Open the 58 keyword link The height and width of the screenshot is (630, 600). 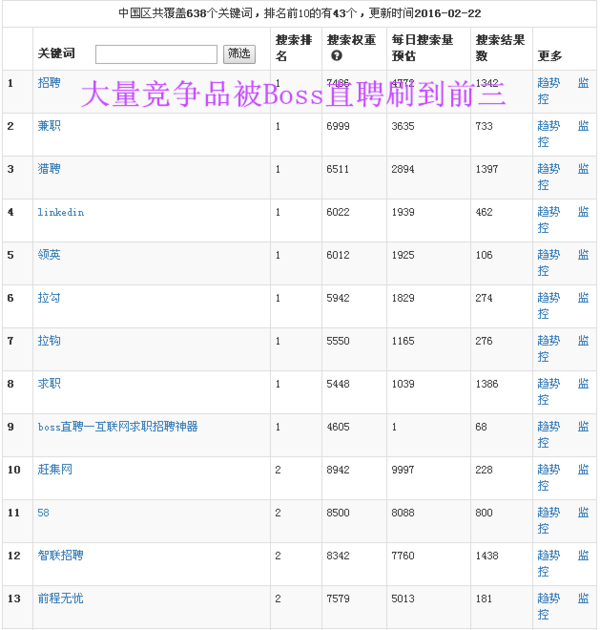click(x=43, y=513)
